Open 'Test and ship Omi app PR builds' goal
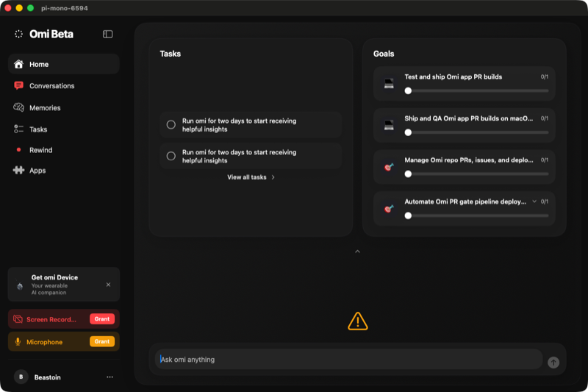This screenshot has width=588, height=392. click(465, 83)
